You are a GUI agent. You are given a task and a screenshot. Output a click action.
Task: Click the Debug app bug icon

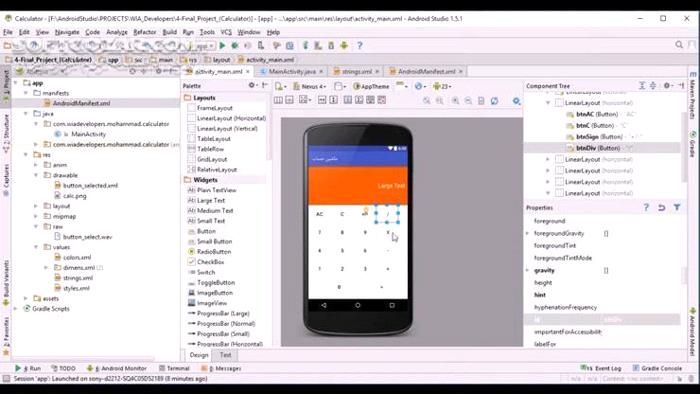234,46
